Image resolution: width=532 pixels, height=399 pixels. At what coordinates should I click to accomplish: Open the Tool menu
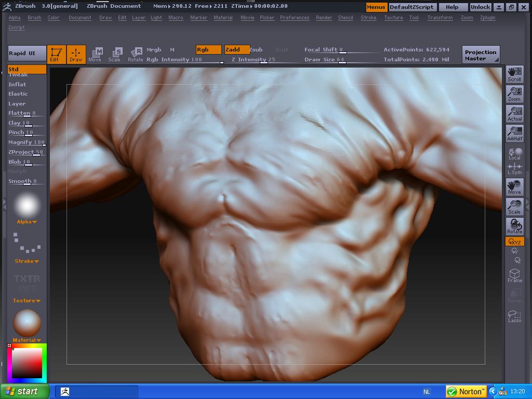pyautogui.click(x=414, y=18)
